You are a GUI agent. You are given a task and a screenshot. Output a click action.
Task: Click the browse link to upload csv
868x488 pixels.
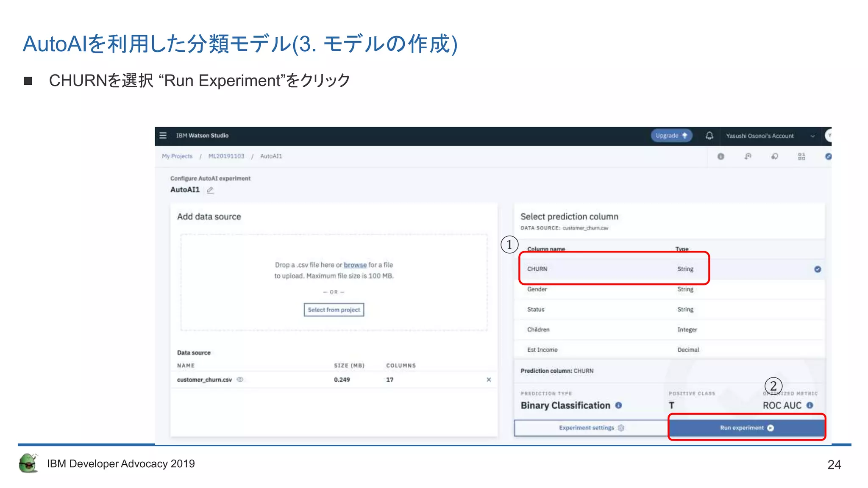[x=355, y=265]
